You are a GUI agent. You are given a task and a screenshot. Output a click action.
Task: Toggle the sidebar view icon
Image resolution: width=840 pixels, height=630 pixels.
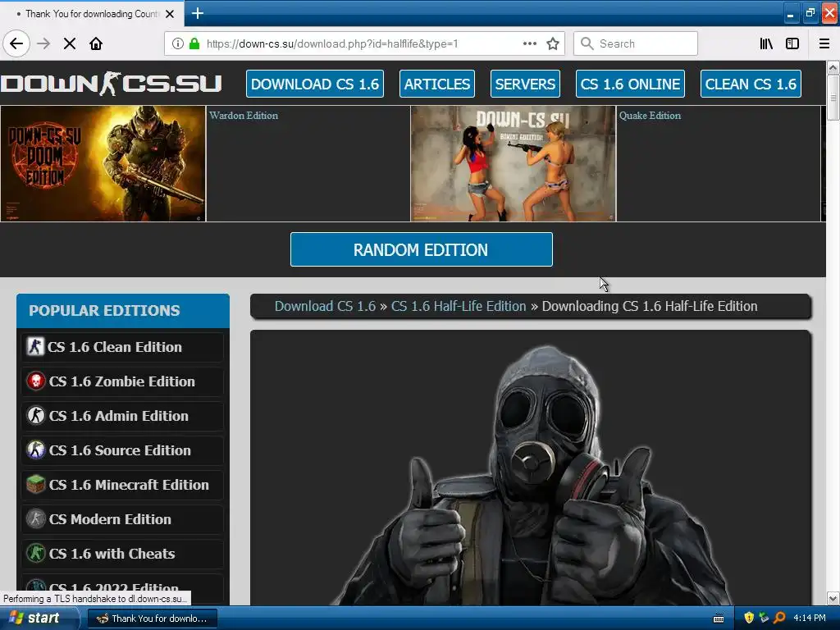(x=792, y=43)
